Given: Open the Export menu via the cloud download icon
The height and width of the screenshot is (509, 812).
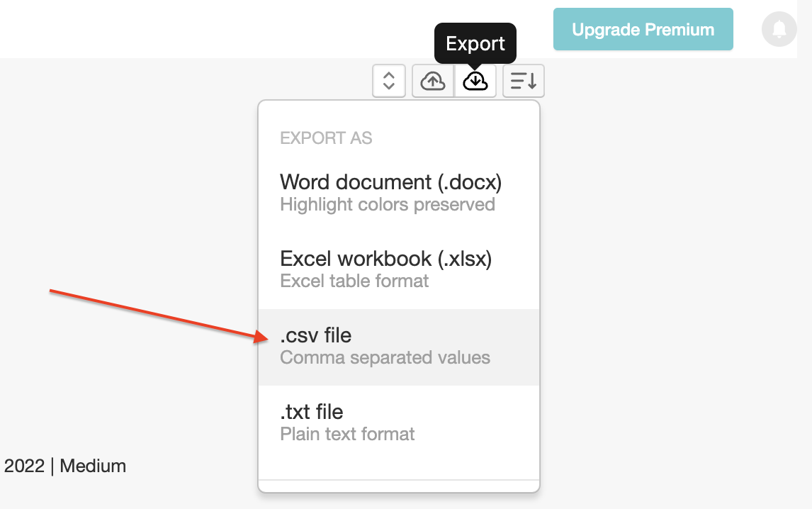Looking at the screenshot, I should (475, 81).
